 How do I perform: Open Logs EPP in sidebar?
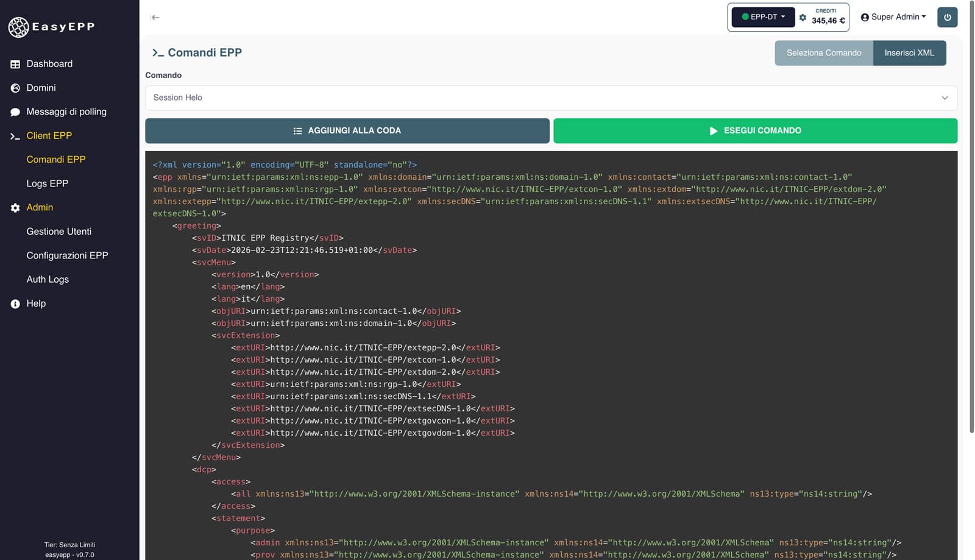[x=47, y=183]
